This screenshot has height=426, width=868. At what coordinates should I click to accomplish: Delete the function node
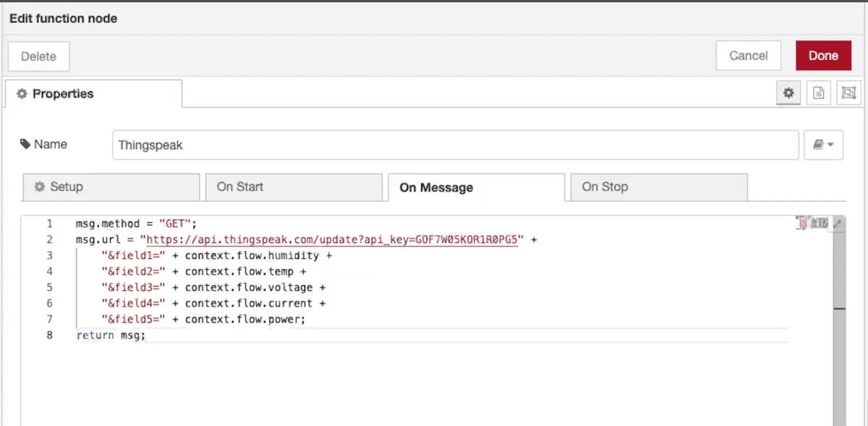[x=38, y=56]
